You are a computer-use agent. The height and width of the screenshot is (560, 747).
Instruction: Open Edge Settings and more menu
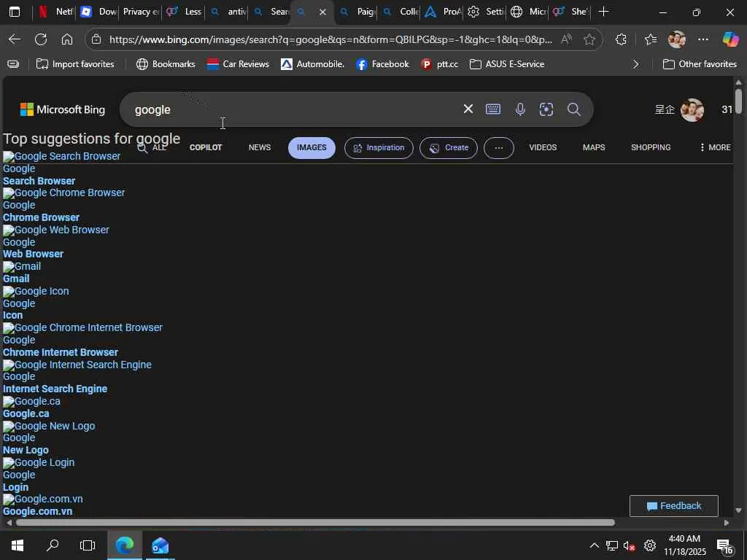coord(703,39)
